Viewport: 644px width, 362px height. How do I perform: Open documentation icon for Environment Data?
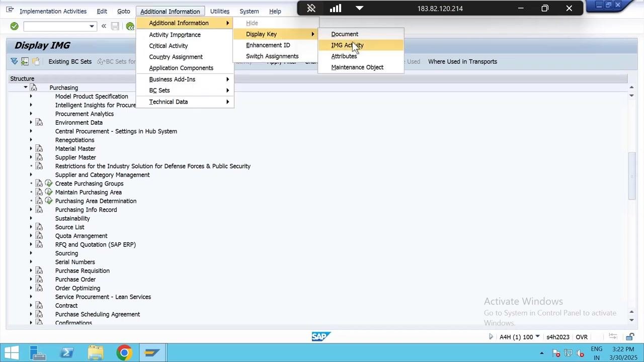pos(39,123)
